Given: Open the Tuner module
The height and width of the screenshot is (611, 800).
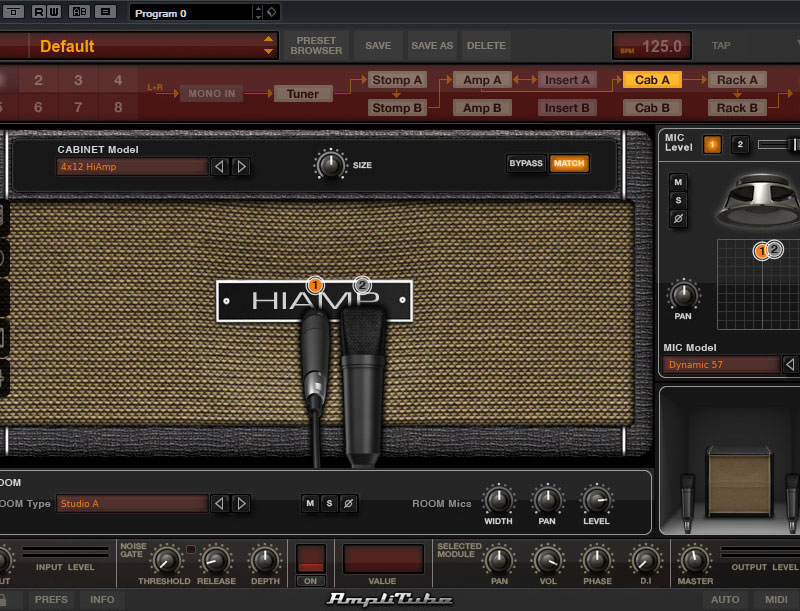Looking at the screenshot, I should click(303, 94).
